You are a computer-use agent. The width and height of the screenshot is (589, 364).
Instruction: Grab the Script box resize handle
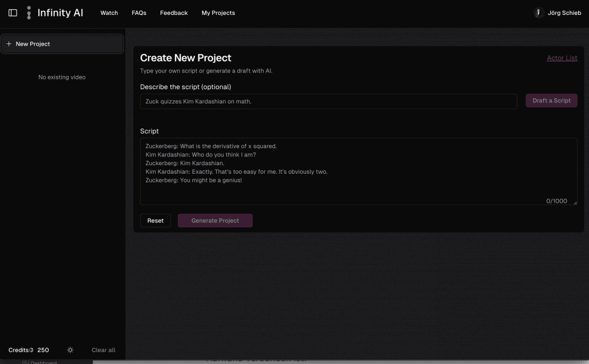pos(574,202)
